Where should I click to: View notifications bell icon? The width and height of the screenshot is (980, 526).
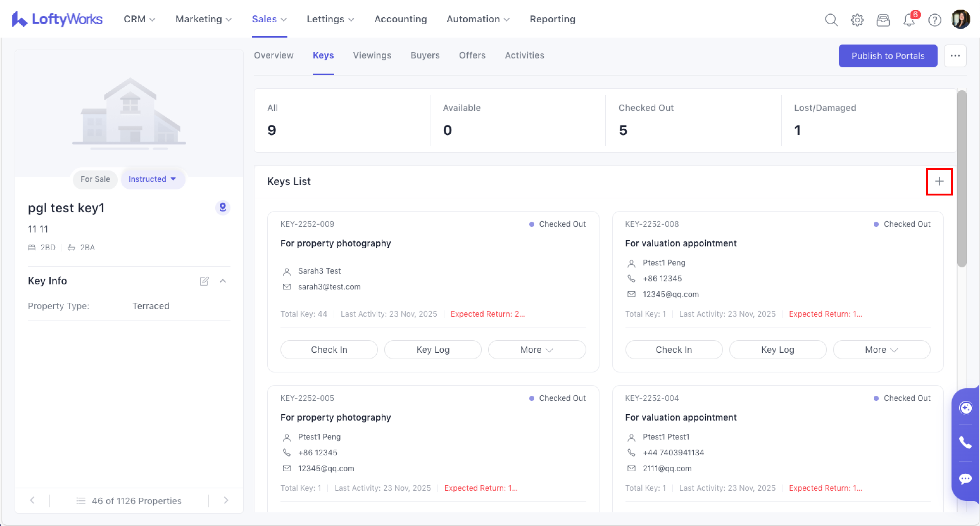pyautogui.click(x=909, y=19)
